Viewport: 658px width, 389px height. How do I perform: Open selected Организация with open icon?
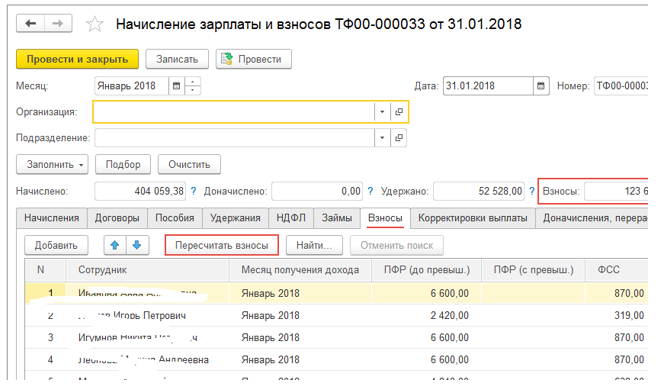coord(399,112)
